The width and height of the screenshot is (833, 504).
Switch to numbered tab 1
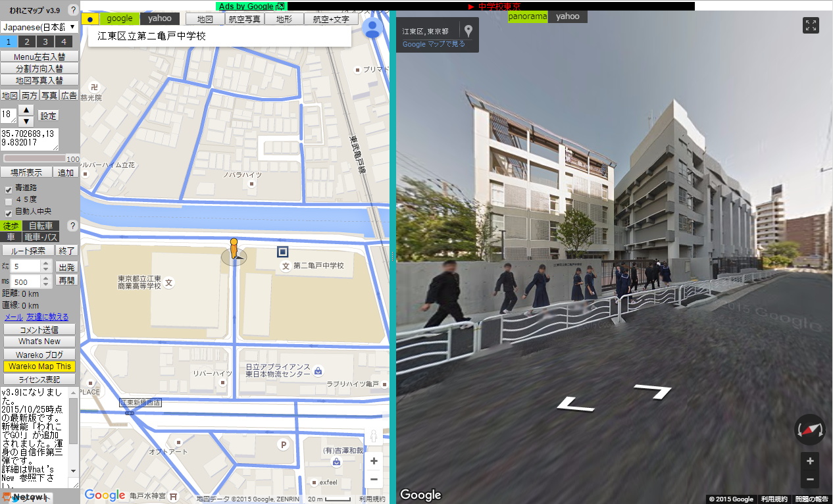9,41
